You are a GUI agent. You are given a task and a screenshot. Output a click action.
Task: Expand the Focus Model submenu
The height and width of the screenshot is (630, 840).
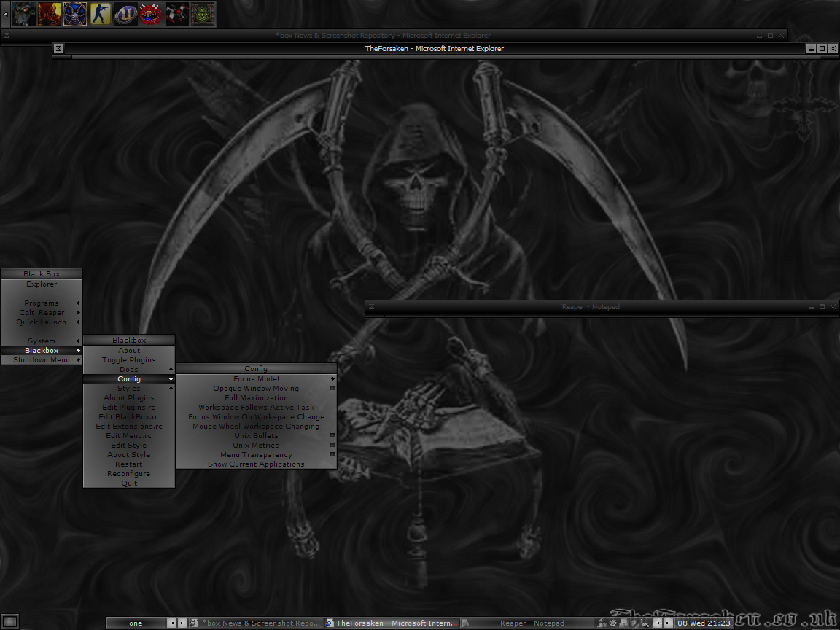(256, 379)
